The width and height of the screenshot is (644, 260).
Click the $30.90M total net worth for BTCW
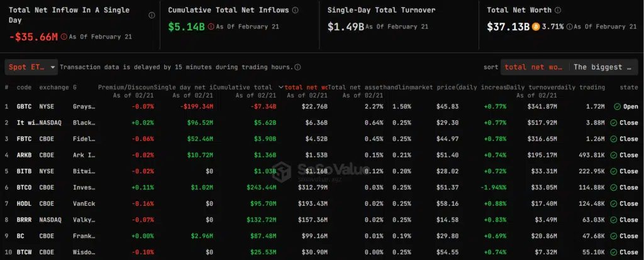314,252
